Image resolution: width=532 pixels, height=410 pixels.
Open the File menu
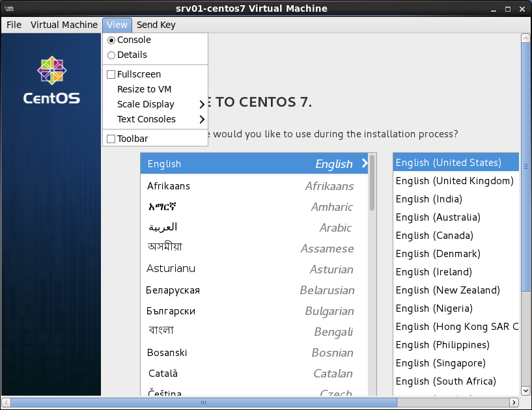[x=14, y=25]
